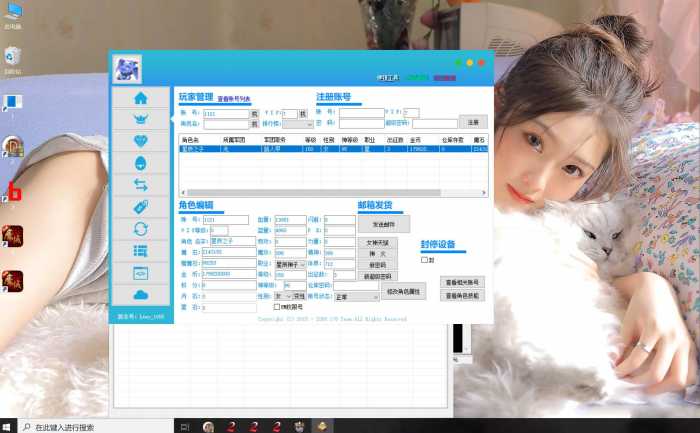This screenshot has height=433, width=700.
Task: Click the swap arrows sidebar icon
Action: 140,185
